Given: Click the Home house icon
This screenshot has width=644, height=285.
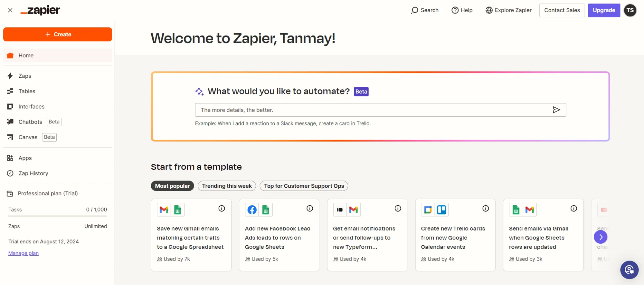Looking at the screenshot, I should [10, 55].
